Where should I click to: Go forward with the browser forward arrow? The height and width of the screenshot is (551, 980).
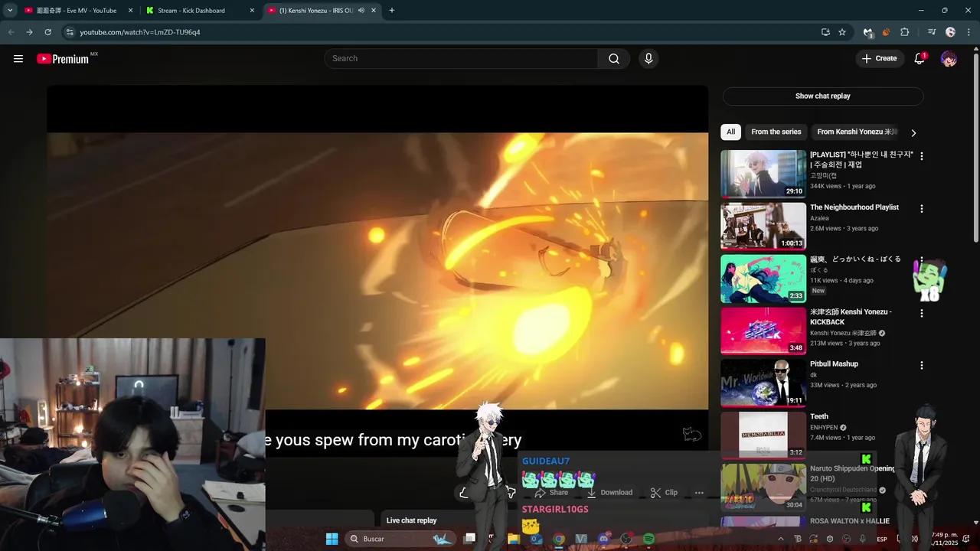tap(29, 32)
